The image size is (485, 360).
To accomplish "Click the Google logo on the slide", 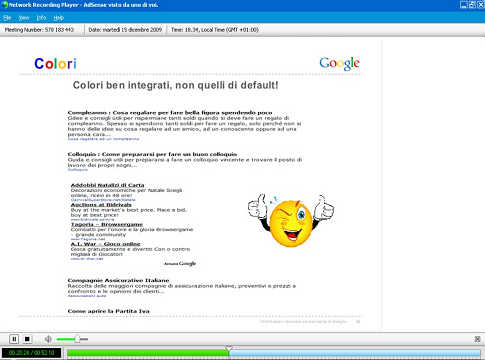I will [339, 63].
